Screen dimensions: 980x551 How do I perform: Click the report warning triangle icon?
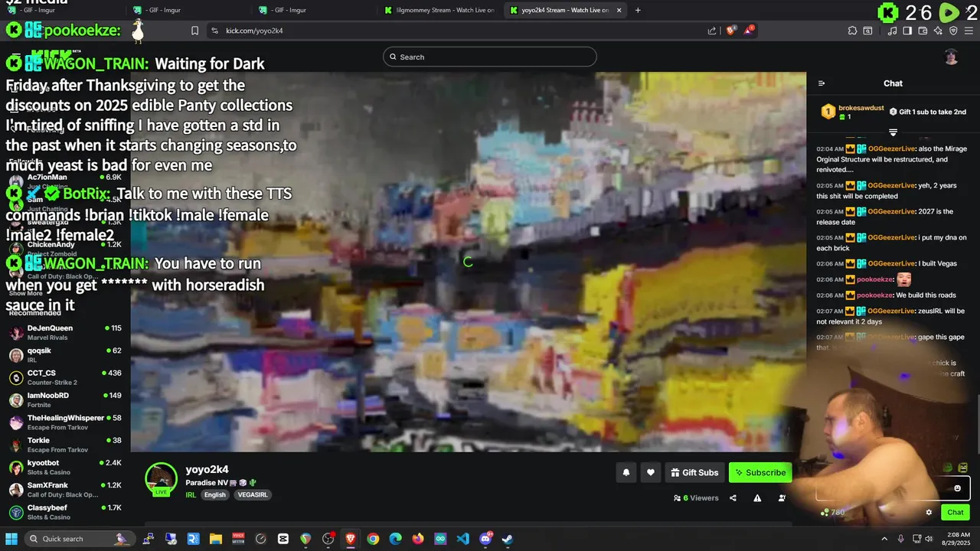point(757,498)
